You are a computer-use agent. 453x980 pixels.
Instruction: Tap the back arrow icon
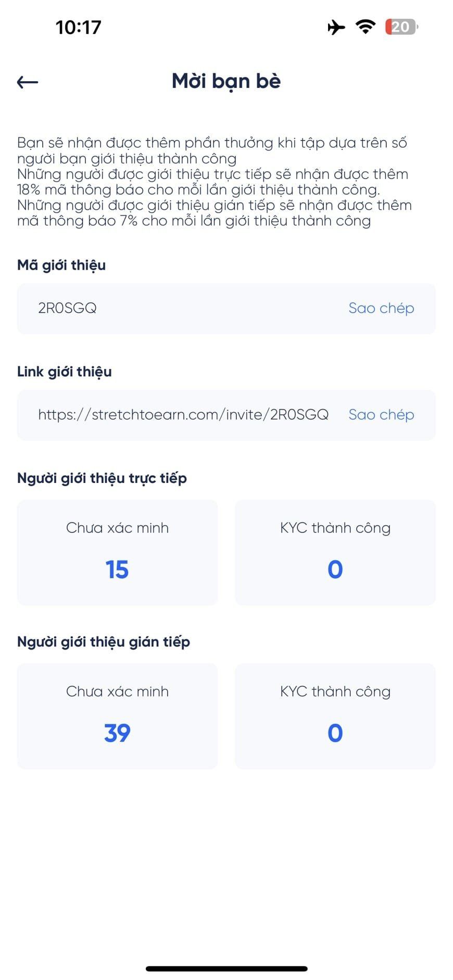(x=28, y=82)
